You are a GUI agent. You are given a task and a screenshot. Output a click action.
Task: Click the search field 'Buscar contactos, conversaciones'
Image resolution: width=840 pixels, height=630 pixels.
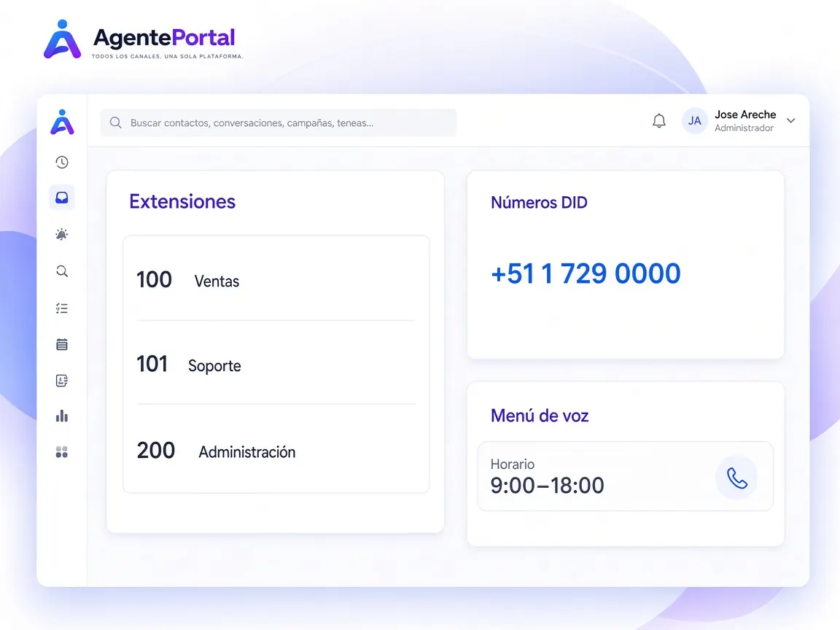(279, 122)
